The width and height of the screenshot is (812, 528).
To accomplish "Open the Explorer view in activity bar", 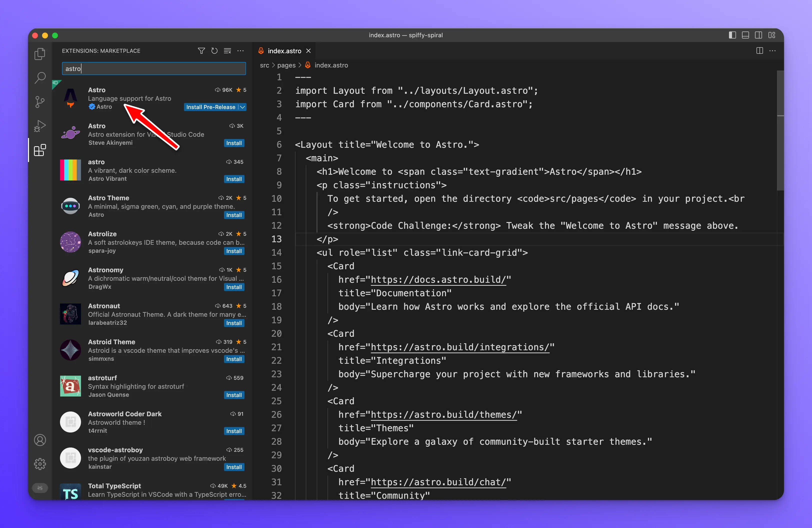I will [40, 54].
